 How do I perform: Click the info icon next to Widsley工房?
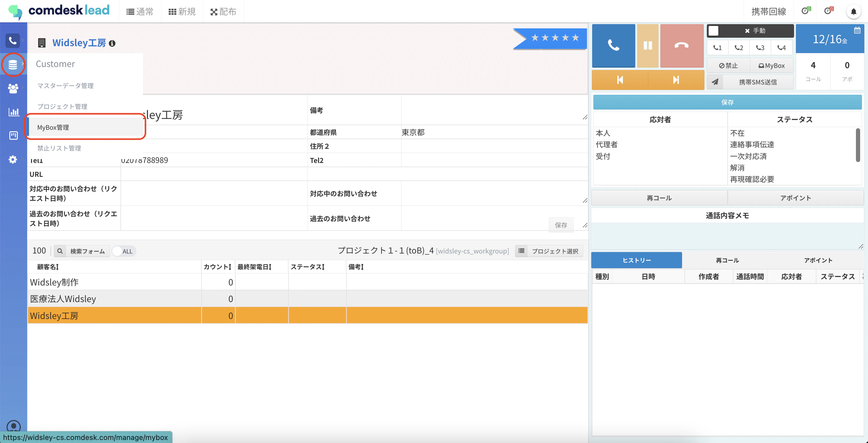click(x=112, y=43)
